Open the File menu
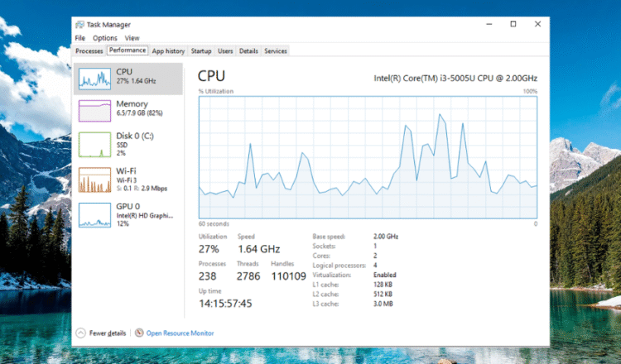The width and height of the screenshot is (621, 364). click(x=80, y=38)
